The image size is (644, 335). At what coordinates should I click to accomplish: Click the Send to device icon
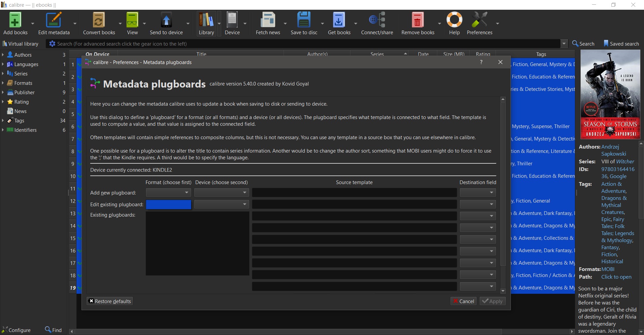click(x=166, y=20)
